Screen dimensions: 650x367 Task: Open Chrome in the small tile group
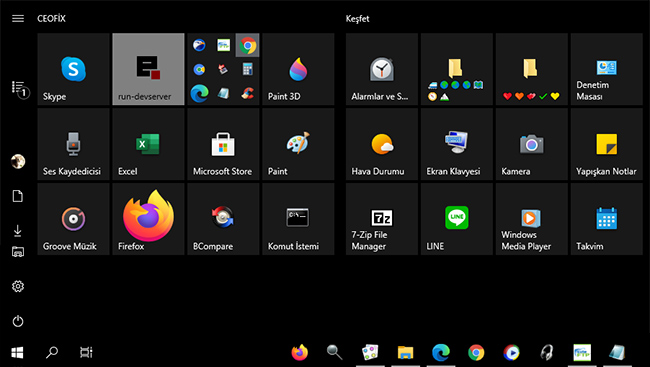pyautogui.click(x=247, y=45)
